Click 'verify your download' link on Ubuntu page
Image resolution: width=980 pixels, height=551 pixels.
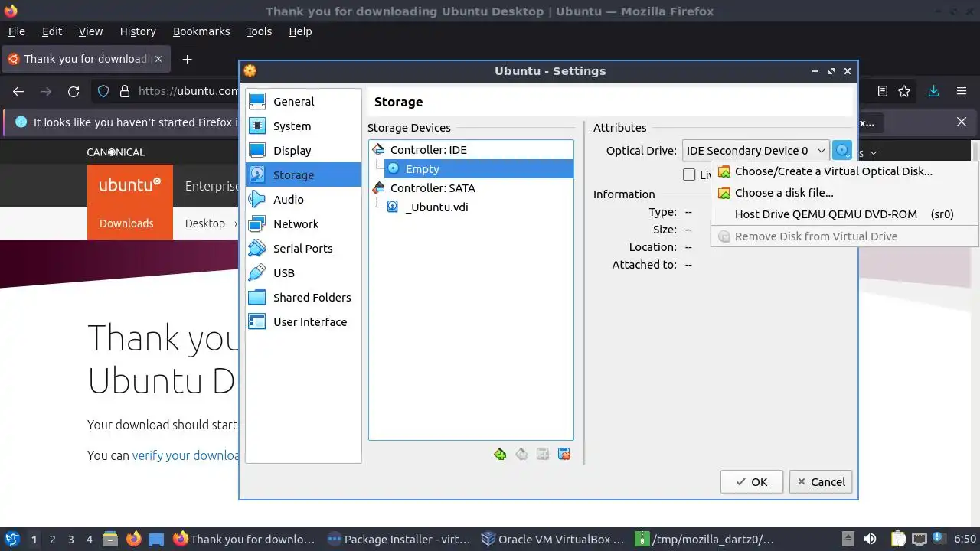tap(186, 455)
